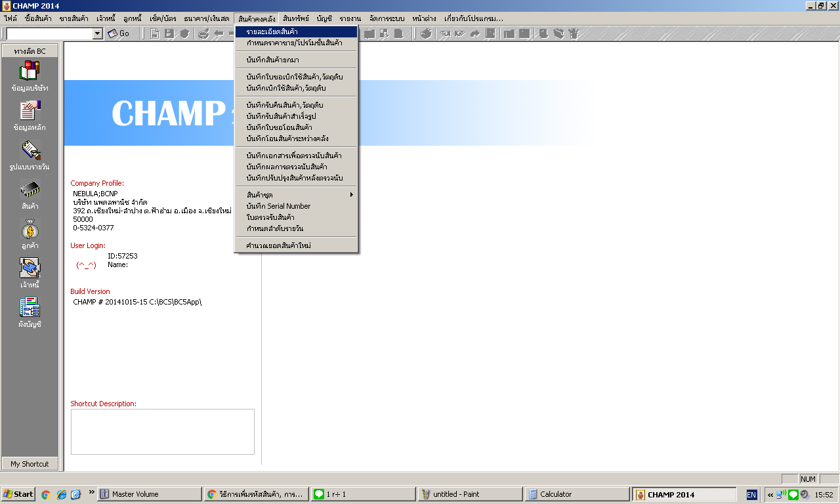Choose ใบตรวจรับสินค้า from the menu
840x504 pixels.
click(297, 217)
